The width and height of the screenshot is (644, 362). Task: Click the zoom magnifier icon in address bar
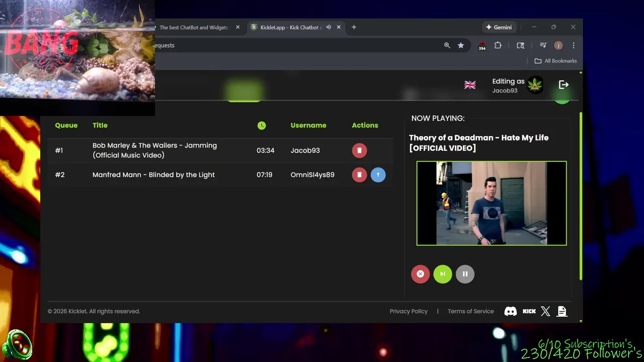[x=447, y=45]
